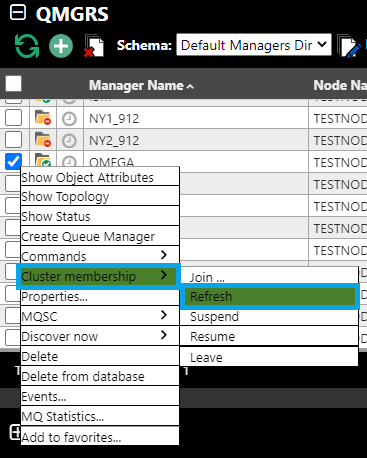The width and height of the screenshot is (367, 458).
Task: Open Events... from context menu
Action: click(100, 396)
